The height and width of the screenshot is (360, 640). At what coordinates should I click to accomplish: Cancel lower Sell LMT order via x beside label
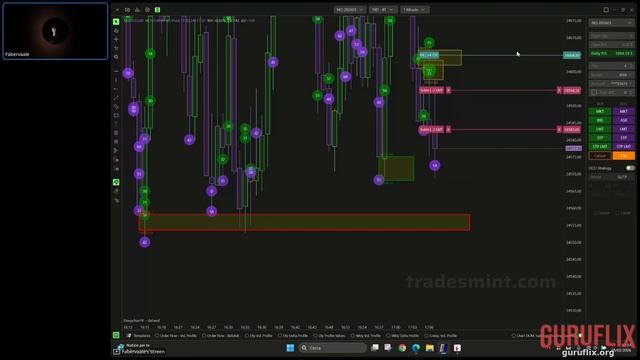point(448,129)
